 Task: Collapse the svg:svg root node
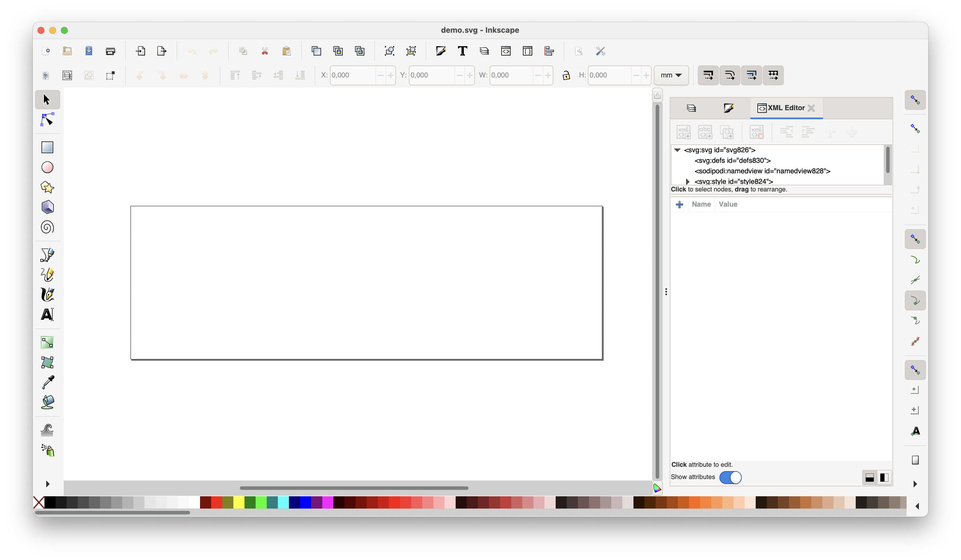tap(677, 150)
